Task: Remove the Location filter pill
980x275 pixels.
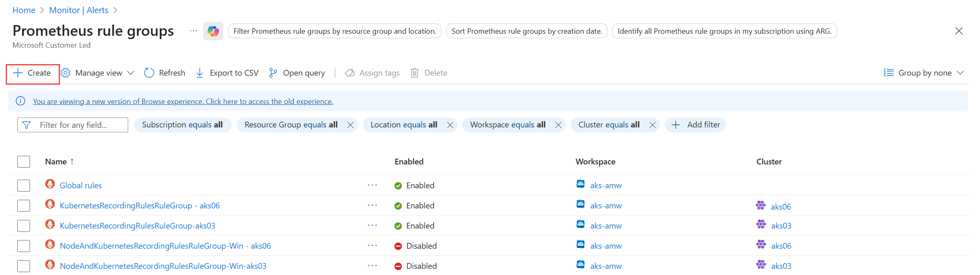Action: click(450, 125)
